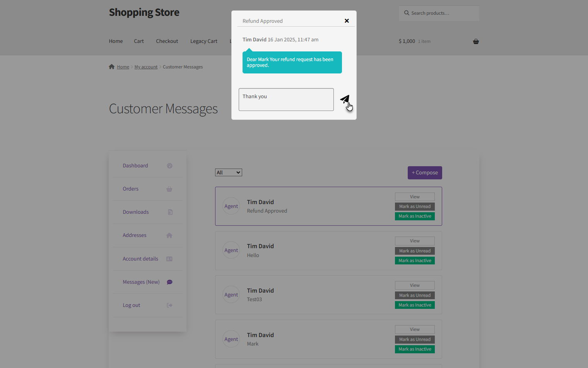Click the Hello message subject text
588x368 pixels.
(253, 256)
